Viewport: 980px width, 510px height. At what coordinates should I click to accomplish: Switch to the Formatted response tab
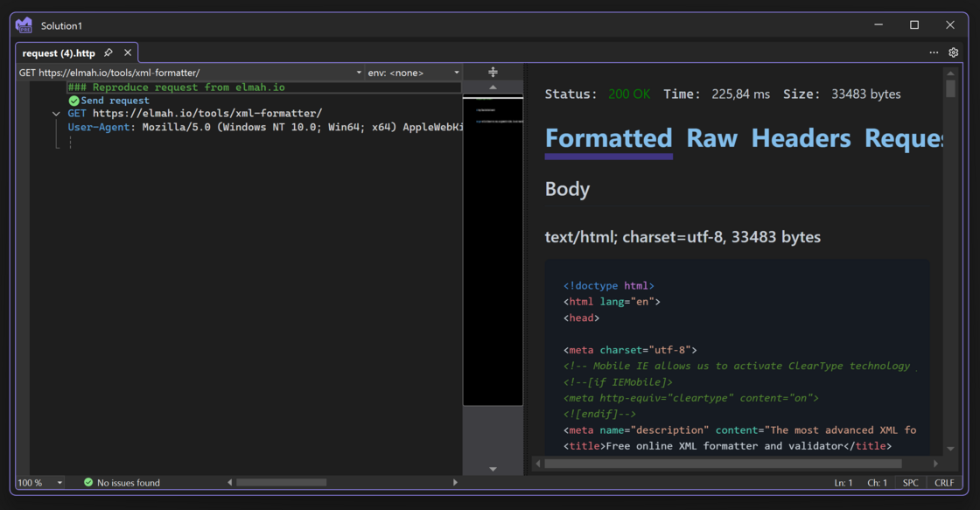608,138
